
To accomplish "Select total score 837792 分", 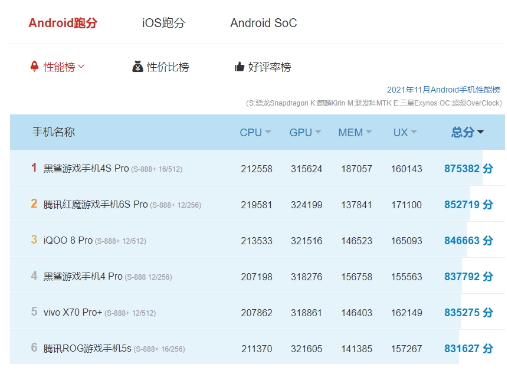I will (x=469, y=276).
